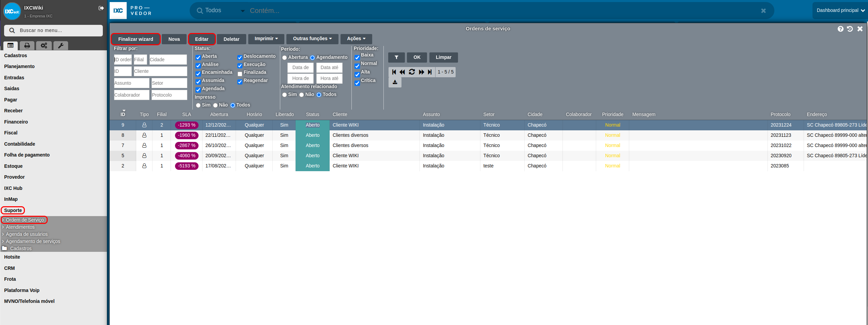
Task: Uncheck the Análise status checkbox
Action: pyautogui.click(x=198, y=65)
